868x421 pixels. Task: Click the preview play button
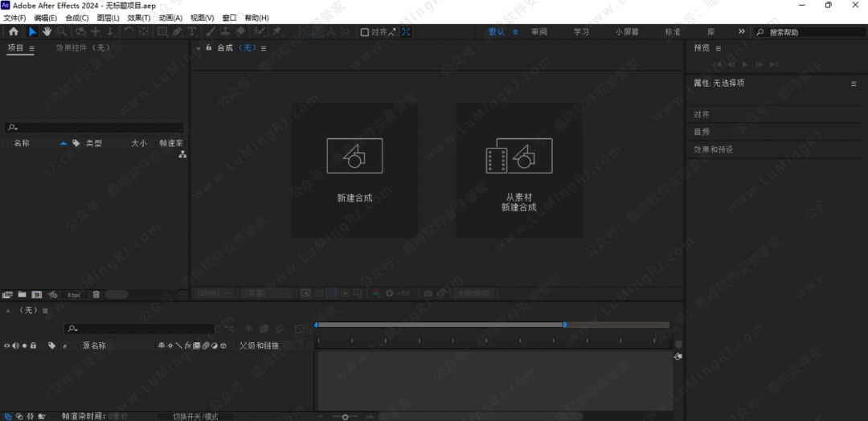(745, 64)
